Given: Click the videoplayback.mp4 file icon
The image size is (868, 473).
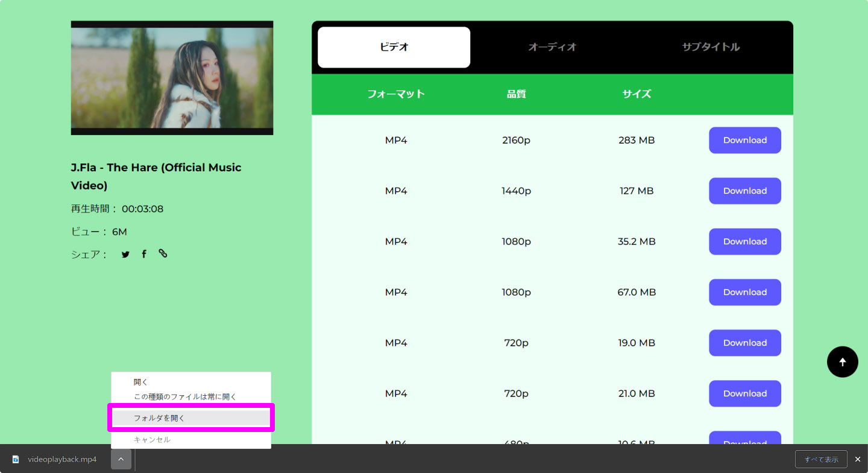Looking at the screenshot, I should pos(16,459).
